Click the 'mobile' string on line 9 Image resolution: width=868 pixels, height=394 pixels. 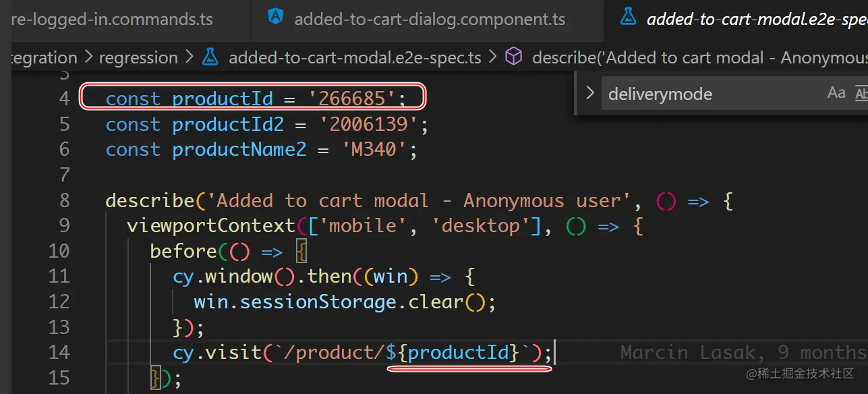click(363, 225)
